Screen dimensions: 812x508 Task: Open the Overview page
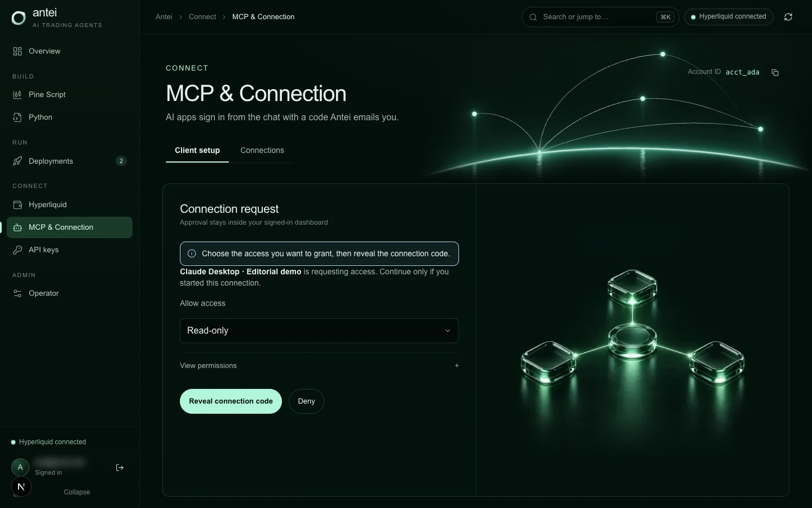tap(69, 51)
